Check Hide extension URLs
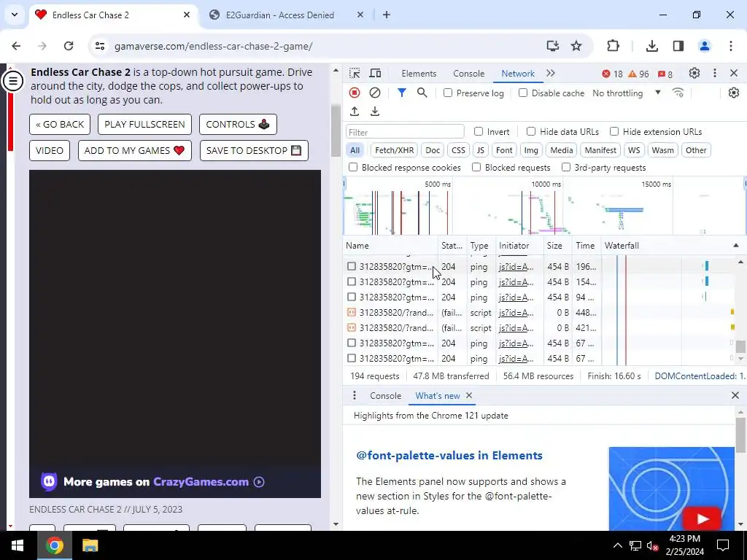Image resolution: width=747 pixels, height=560 pixels. [x=614, y=131]
